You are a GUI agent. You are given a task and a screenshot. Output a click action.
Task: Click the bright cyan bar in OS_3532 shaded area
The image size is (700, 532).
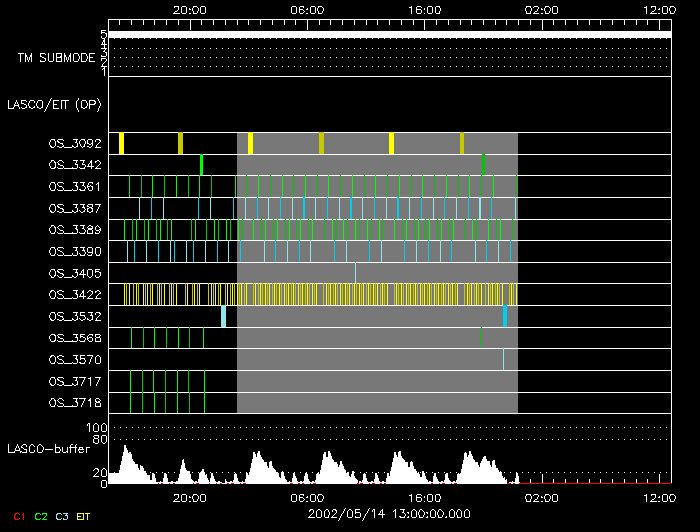pyautogui.click(x=505, y=316)
